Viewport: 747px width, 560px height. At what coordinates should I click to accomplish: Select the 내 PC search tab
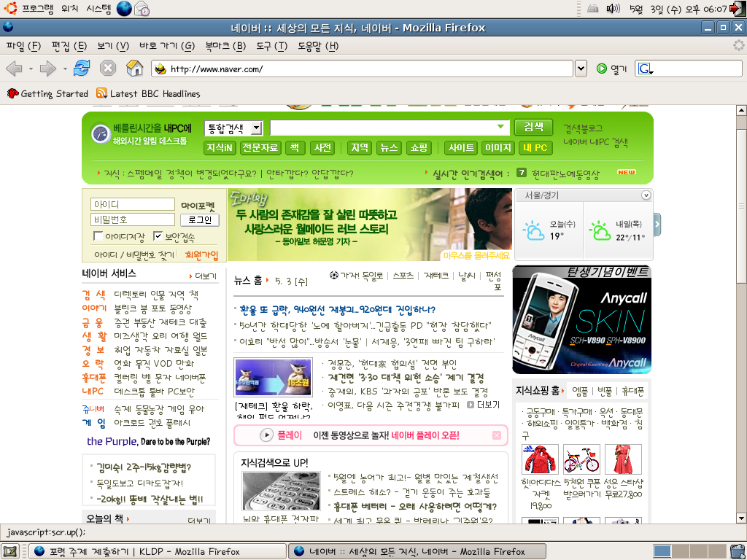pos(535,147)
